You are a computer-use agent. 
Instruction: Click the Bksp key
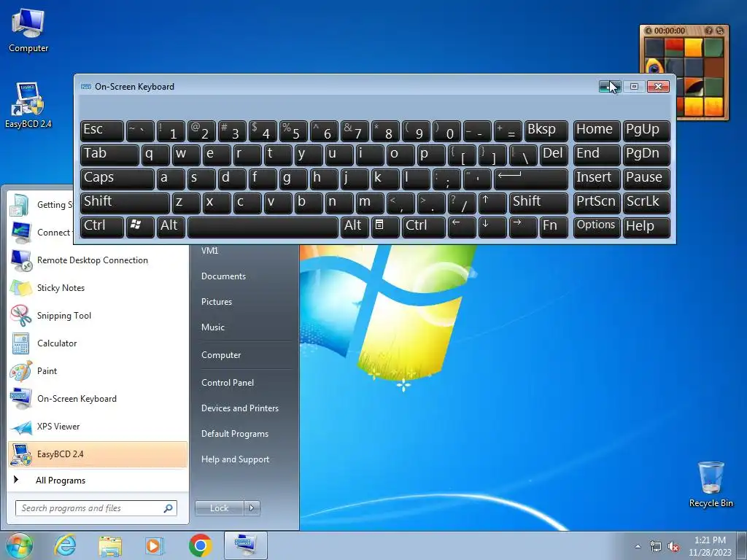[x=546, y=131]
